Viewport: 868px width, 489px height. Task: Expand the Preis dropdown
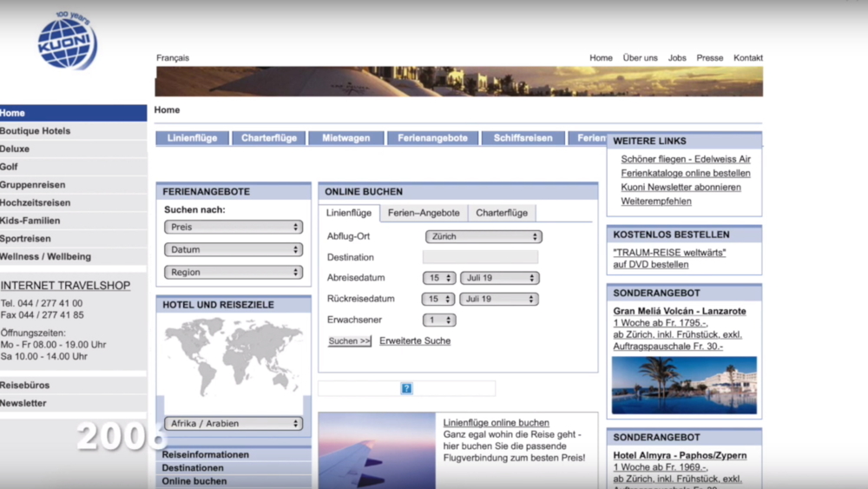[x=233, y=227]
